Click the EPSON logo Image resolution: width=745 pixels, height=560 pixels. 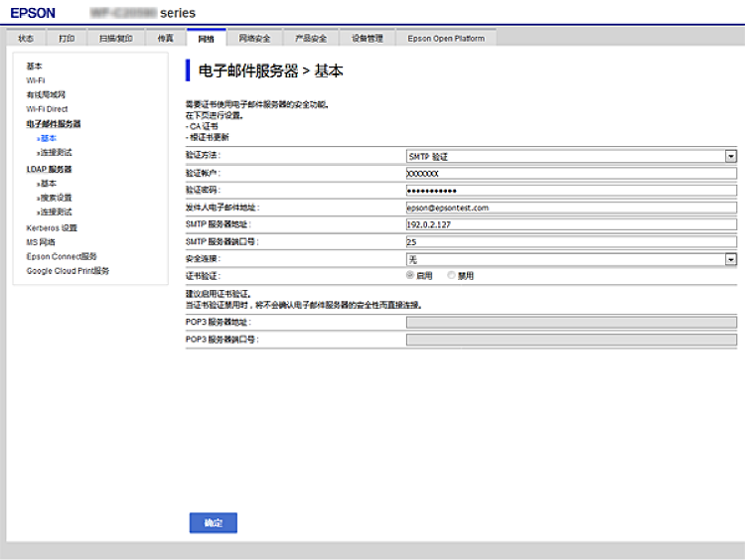click(x=33, y=13)
